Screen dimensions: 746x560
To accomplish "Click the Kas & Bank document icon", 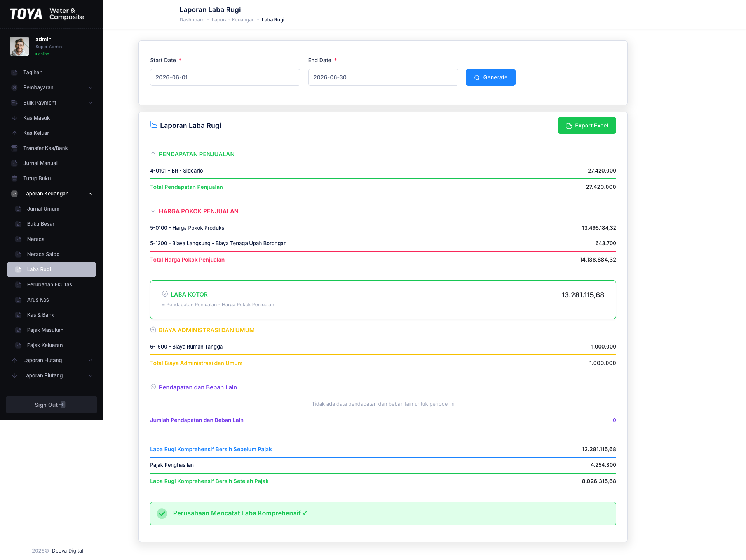I will pyautogui.click(x=18, y=315).
